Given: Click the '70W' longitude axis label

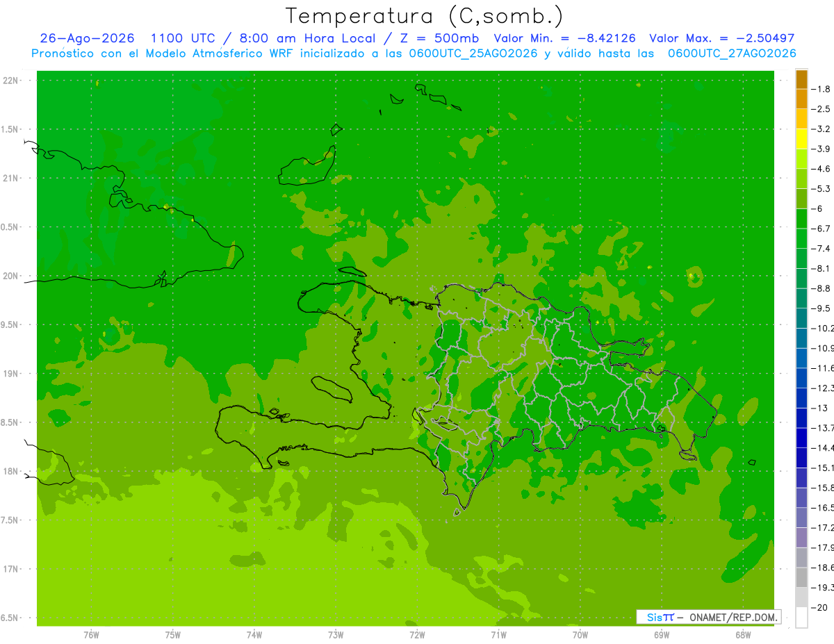Looking at the screenshot, I should (580, 635).
